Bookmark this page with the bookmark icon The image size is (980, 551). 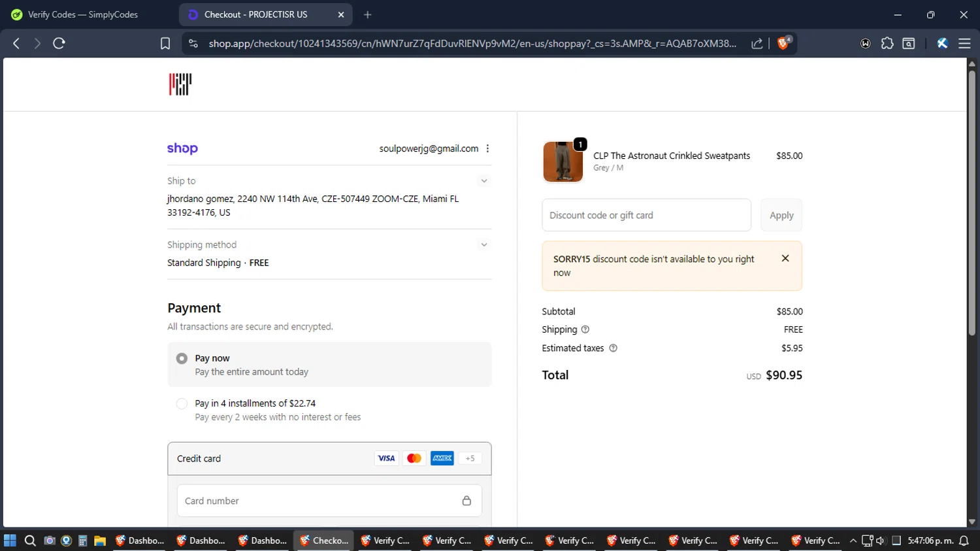pyautogui.click(x=165, y=43)
